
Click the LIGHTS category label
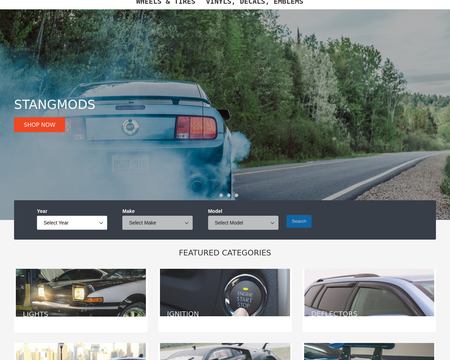pos(35,314)
